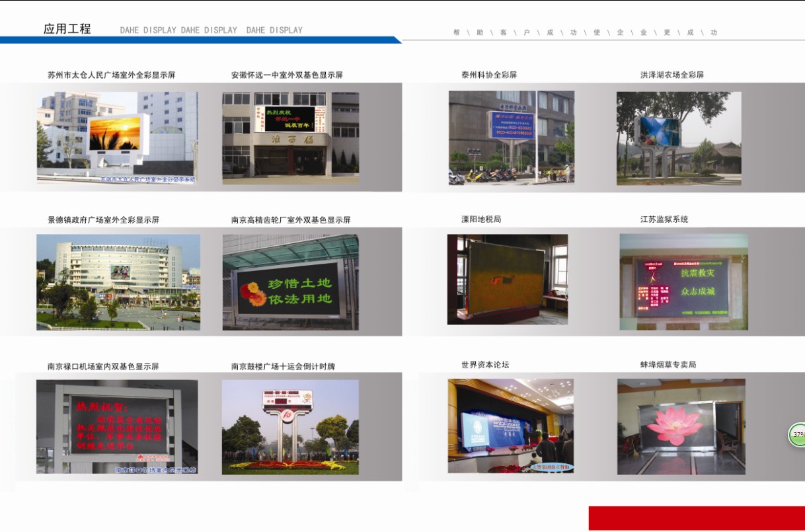Open the 泰州科协全彩屏 project photo

(x=509, y=137)
